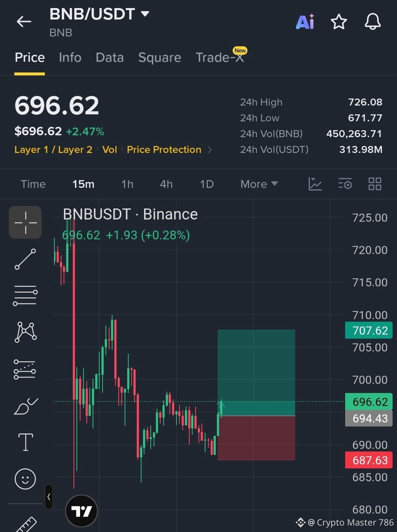Select the red loss zone of the position
Viewport: 397px width, 532px height.
point(256,438)
